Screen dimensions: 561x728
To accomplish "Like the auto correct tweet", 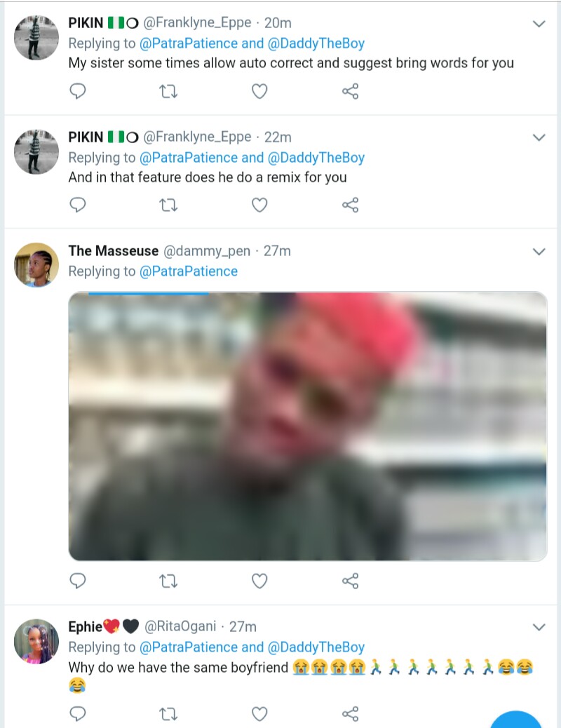I will pyautogui.click(x=259, y=91).
